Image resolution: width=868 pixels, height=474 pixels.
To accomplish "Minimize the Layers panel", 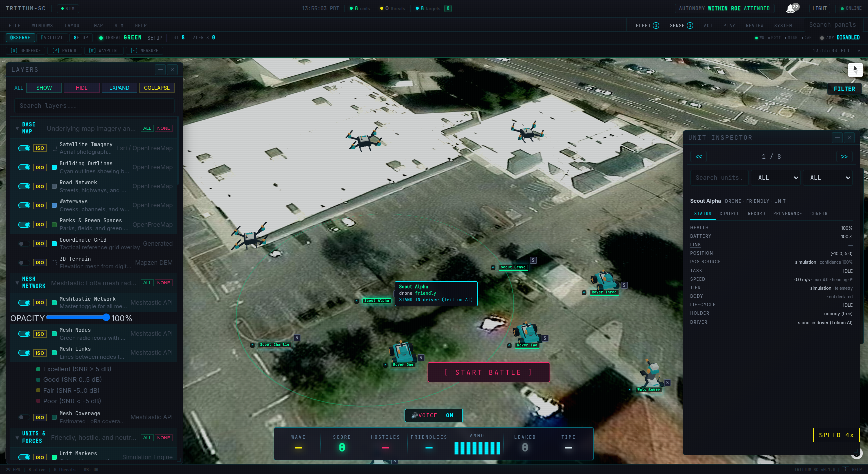I will pos(160,70).
